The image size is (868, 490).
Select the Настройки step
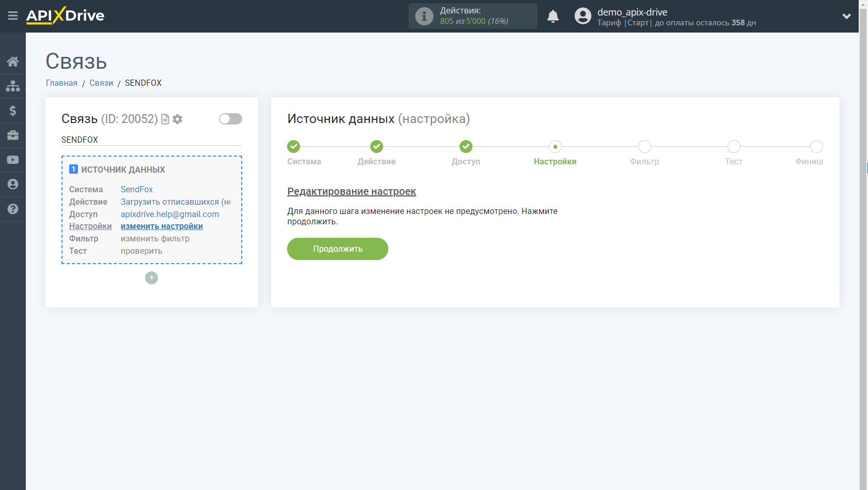tap(555, 147)
